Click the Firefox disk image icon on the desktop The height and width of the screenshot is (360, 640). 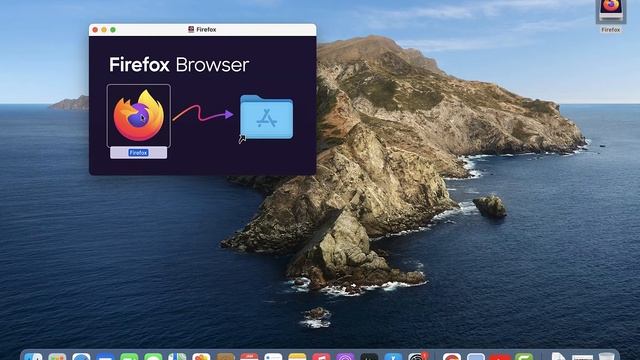pos(611,11)
